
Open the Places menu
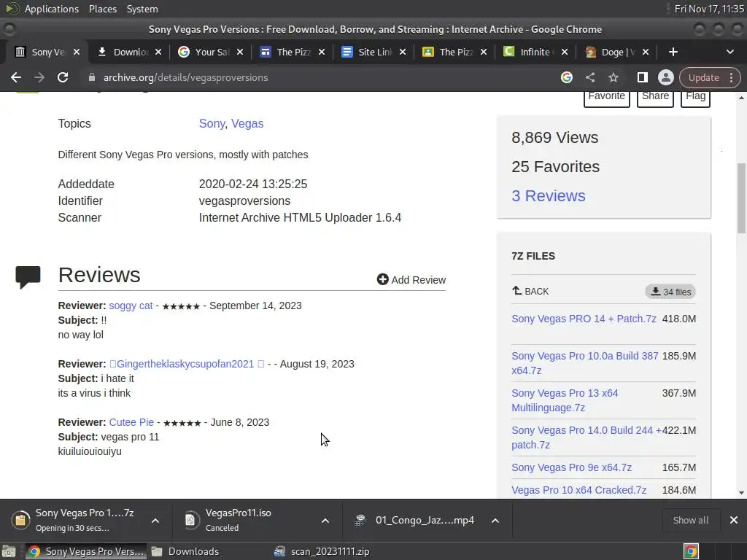click(102, 9)
